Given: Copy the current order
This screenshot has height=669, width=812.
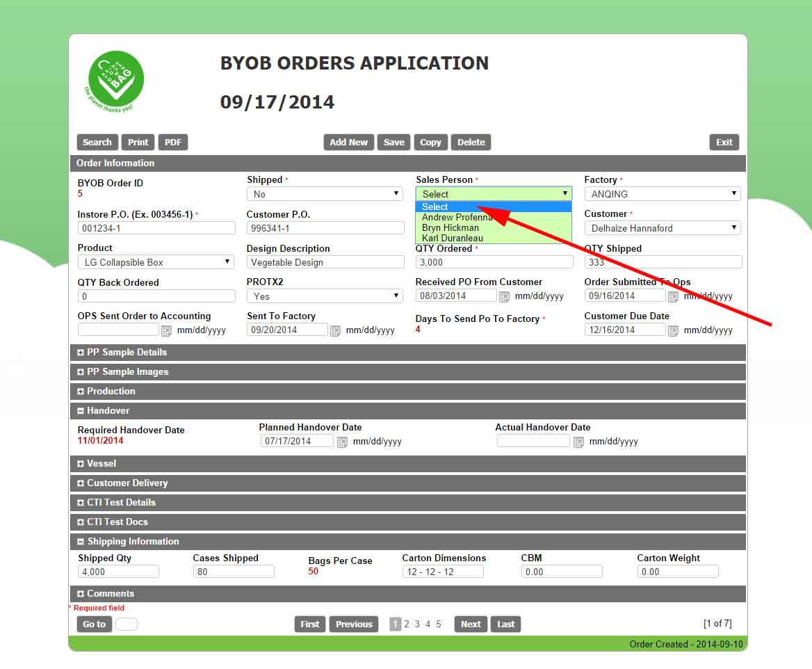Looking at the screenshot, I should tap(431, 143).
